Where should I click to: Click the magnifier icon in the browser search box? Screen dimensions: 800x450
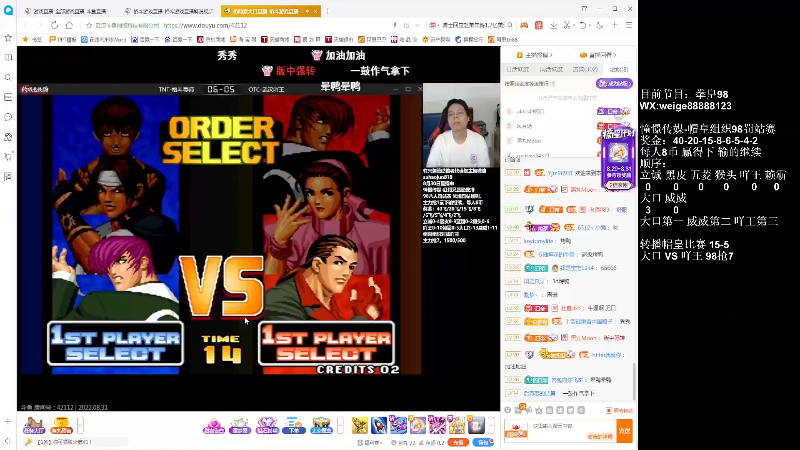(510, 25)
